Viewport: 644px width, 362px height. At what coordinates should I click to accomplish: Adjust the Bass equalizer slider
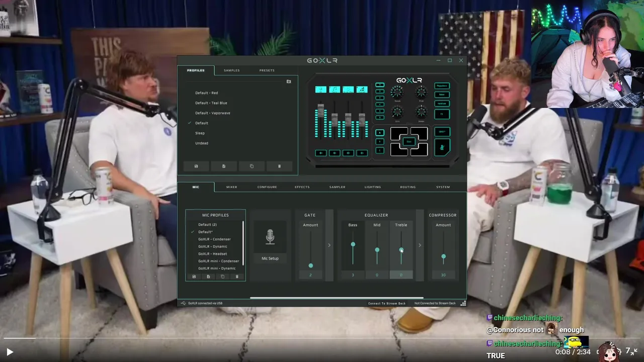pyautogui.click(x=353, y=244)
